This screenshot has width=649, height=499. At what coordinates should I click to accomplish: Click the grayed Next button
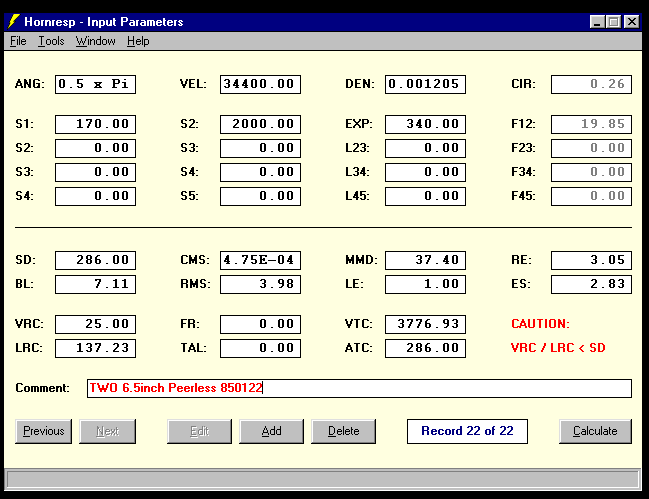(x=108, y=431)
